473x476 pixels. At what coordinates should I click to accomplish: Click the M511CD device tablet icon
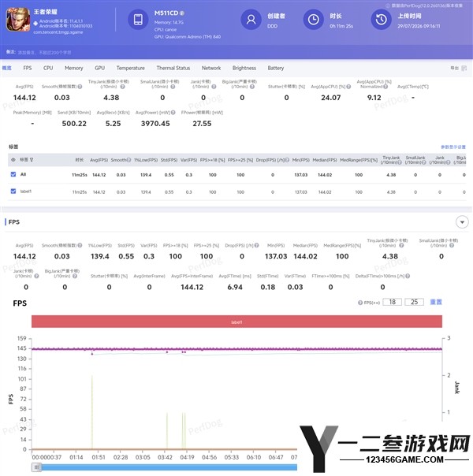[x=138, y=20]
